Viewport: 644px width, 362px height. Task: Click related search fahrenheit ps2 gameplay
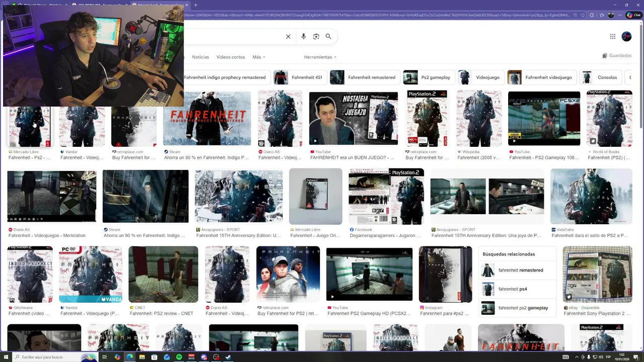[x=517, y=308]
